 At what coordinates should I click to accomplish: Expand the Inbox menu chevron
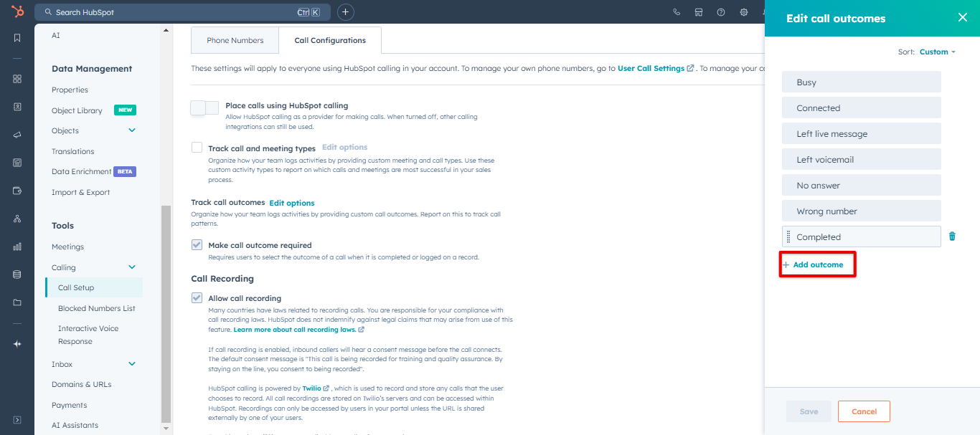(132, 364)
